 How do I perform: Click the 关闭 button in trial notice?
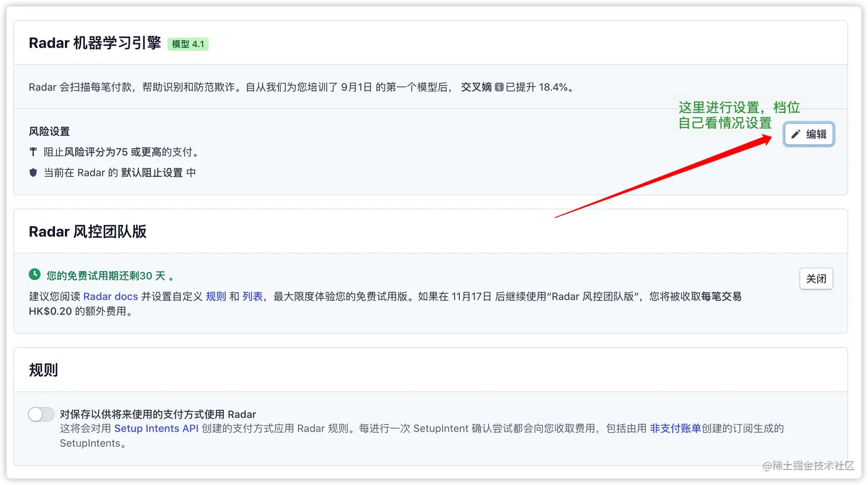point(816,279)
